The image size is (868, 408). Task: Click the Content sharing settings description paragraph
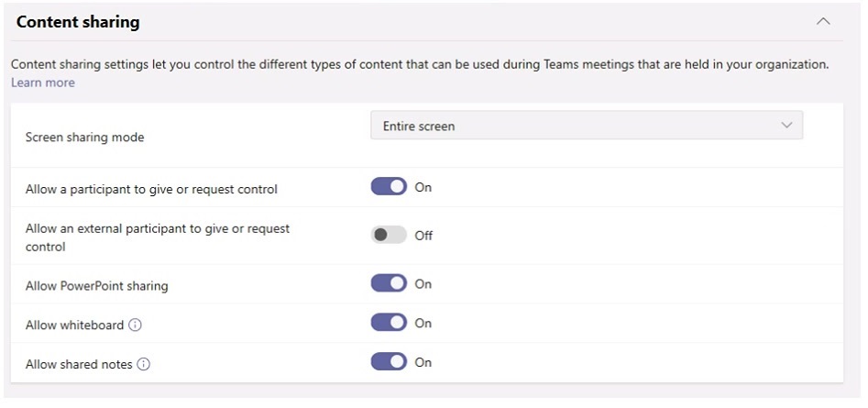(420, 65)
